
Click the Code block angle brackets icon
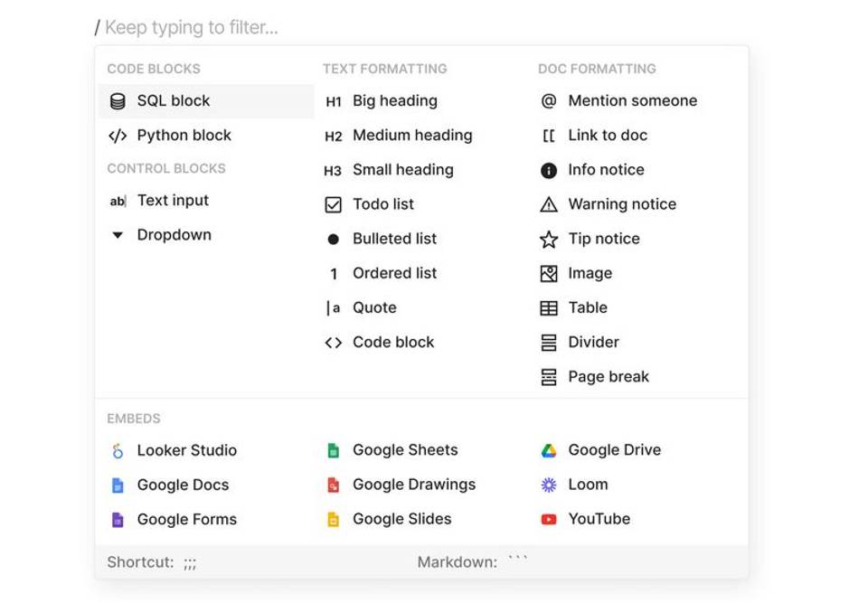point(334,343)
